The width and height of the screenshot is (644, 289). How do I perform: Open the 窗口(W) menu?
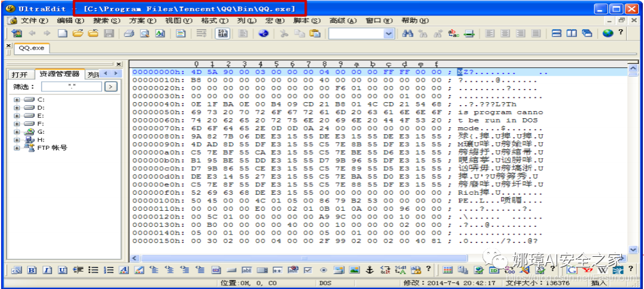point(379,20)
